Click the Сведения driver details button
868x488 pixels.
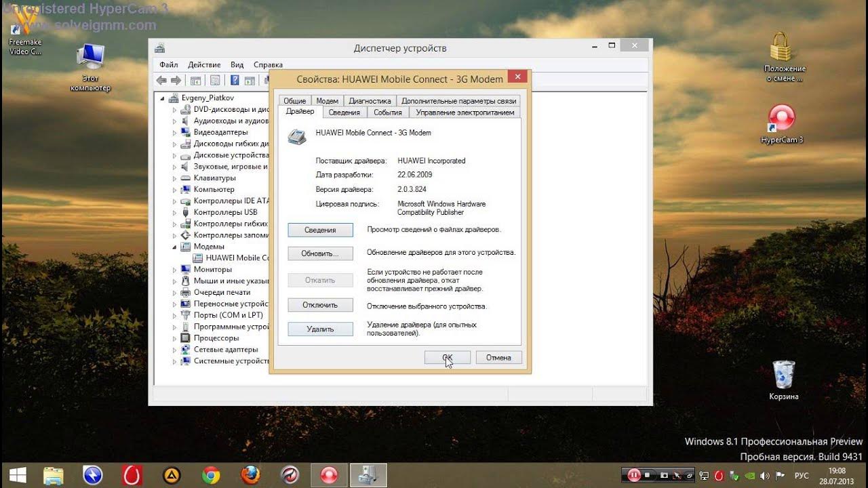321,230
